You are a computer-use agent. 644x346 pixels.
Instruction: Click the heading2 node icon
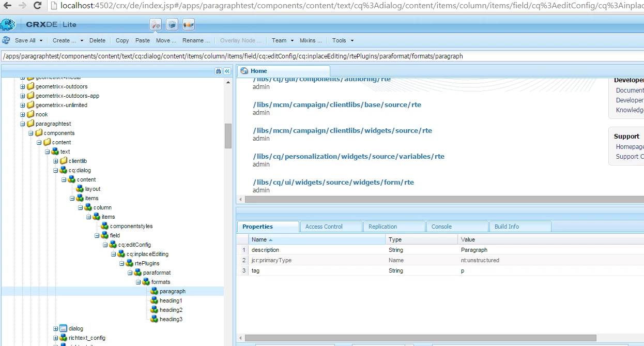point(154,310)
